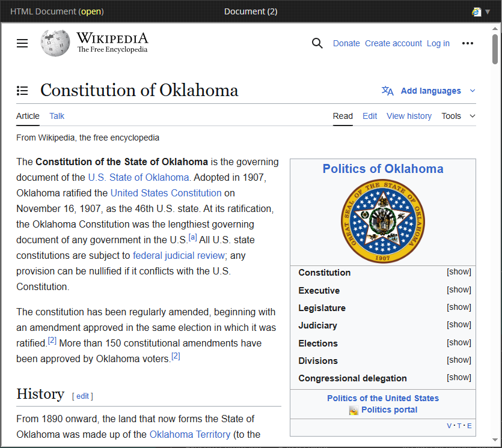
Task: Show the Divisions section in sidebar
Action: 459,360
